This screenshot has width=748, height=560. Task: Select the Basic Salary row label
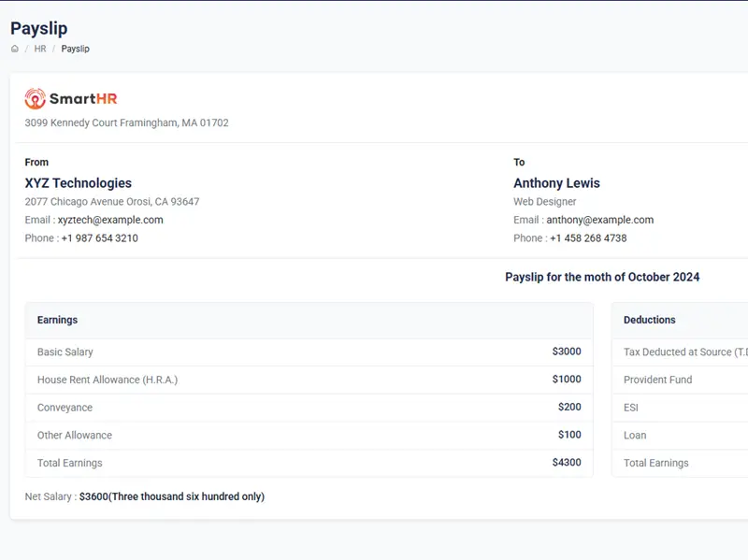pyautogui.click(x=65, y=352)
